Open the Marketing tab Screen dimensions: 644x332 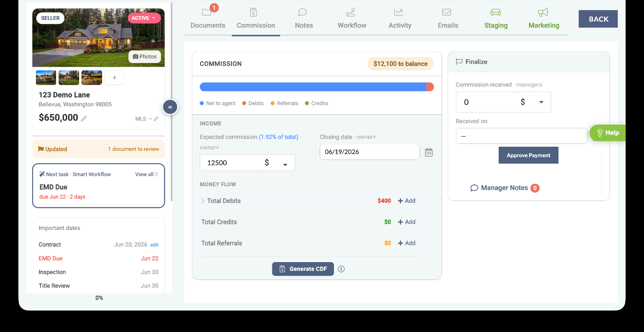[544, 18]
